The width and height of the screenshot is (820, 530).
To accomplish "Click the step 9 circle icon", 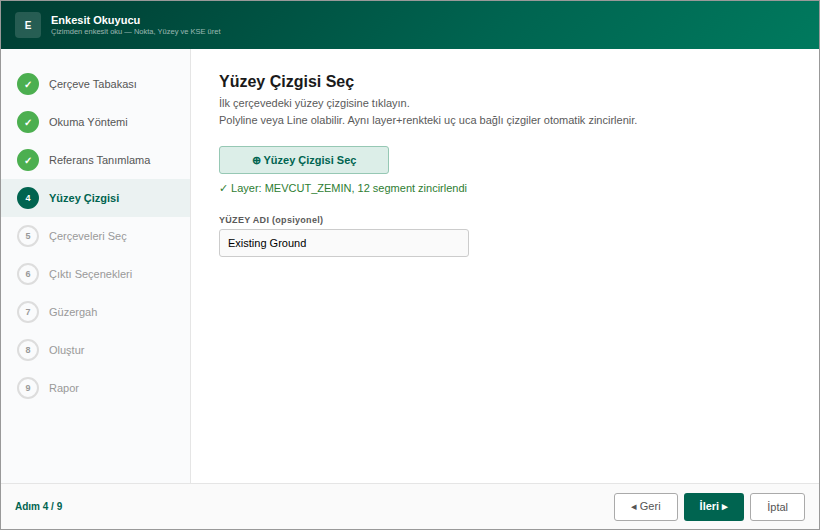I will point(28,388).
